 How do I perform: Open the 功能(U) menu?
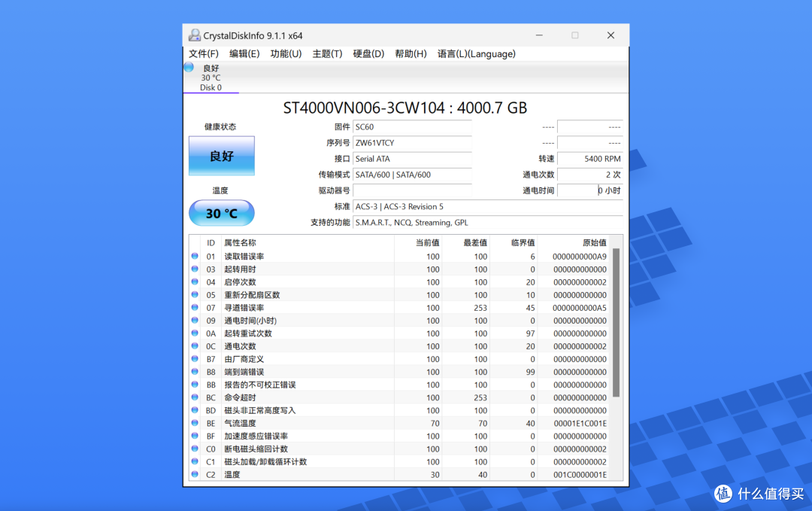click(286, 54)
